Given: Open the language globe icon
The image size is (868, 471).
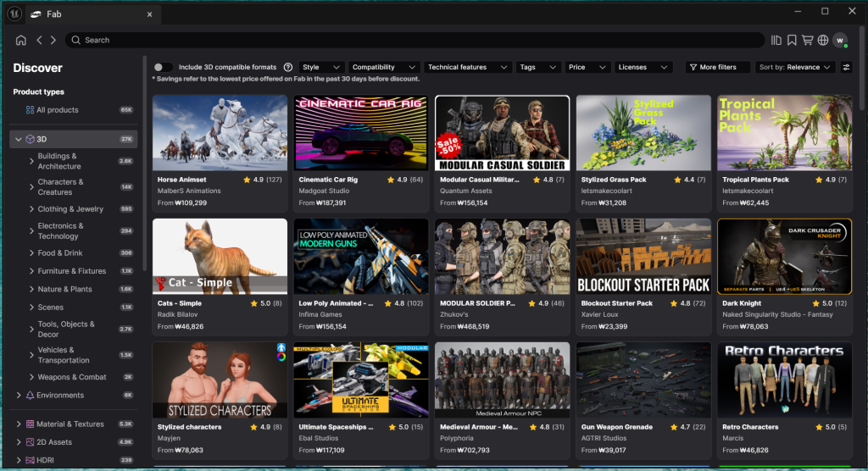Looking at the screenshot, I should click(823, 40).
